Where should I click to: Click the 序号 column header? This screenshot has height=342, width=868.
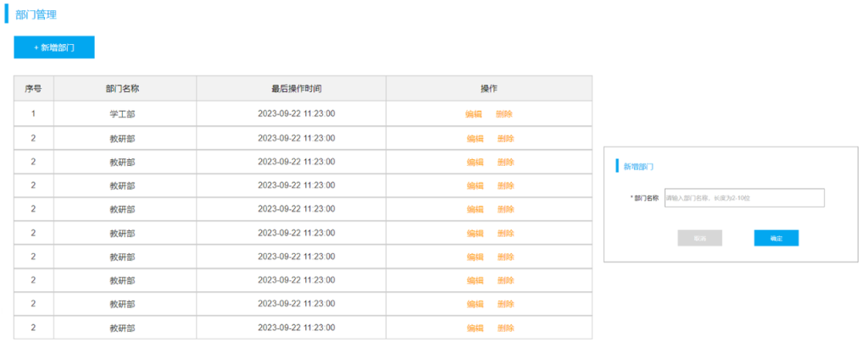pyautogui.click(x=33, y=89)
